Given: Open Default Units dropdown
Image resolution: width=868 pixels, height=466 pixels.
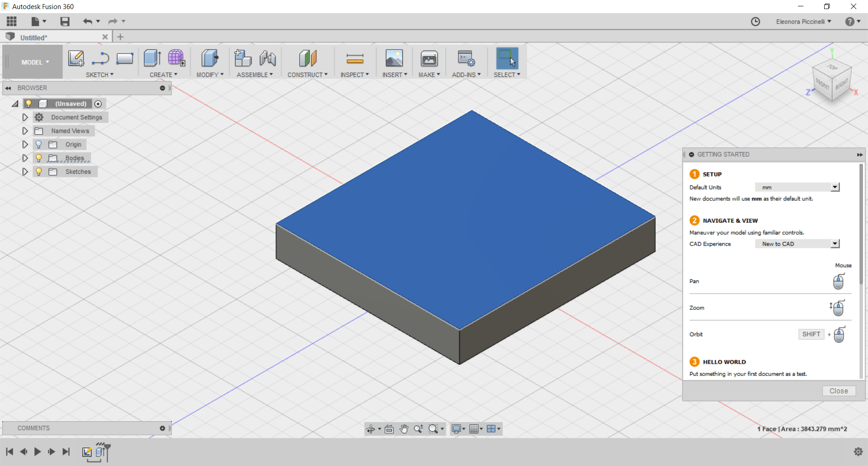Looking at the screenshot, I should 797,187.
